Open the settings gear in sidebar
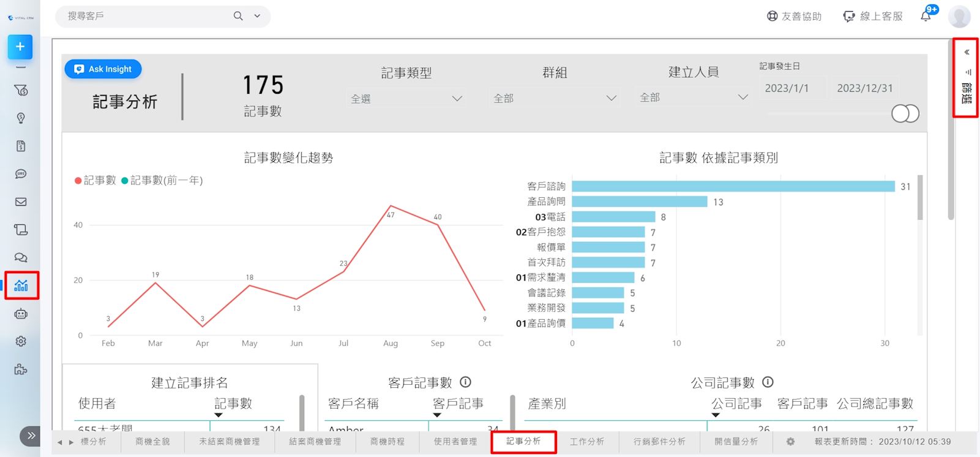This screenshot has width=980, height=457. click(x=21, y=341)
